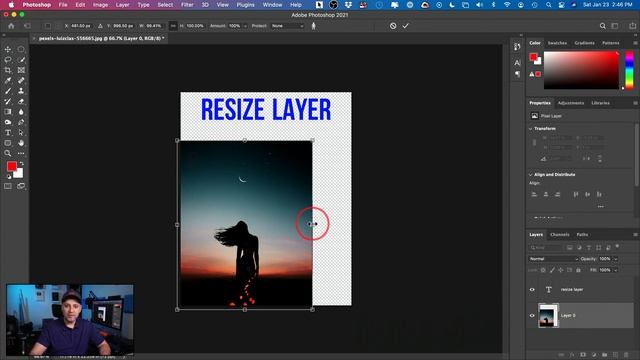Collapse the Transform section

coord(531,129)
